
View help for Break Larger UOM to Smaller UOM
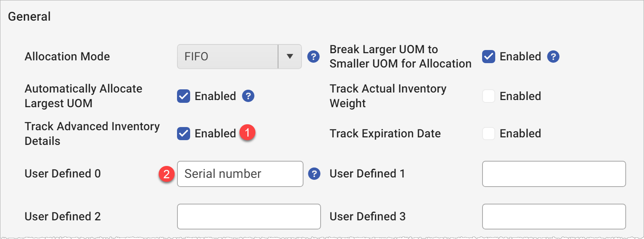click(553, 57)
